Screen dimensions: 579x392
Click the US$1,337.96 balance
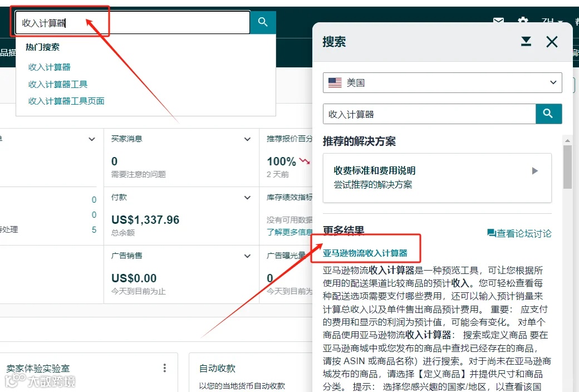point(145,220)
